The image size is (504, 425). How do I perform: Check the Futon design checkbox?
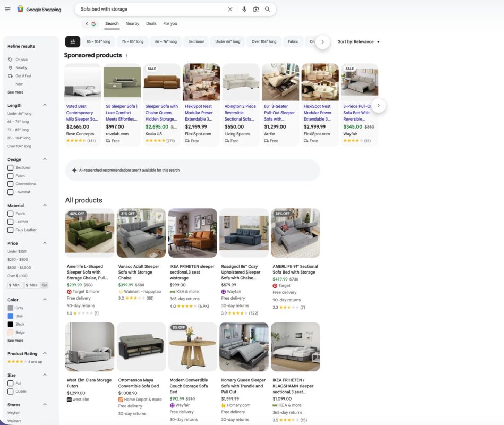coord(10,176)
